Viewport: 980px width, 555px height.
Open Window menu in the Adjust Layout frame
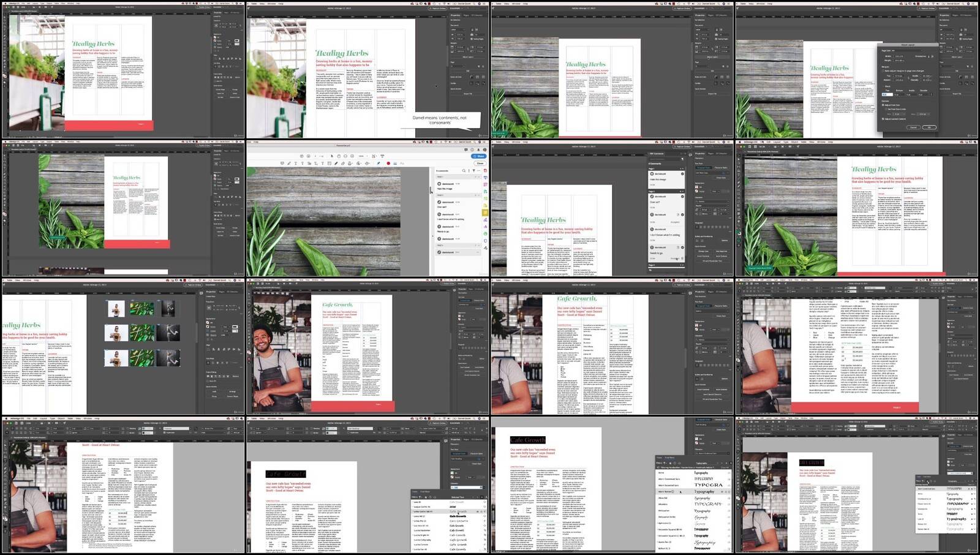pyautogui.click(x=760, y=4)
